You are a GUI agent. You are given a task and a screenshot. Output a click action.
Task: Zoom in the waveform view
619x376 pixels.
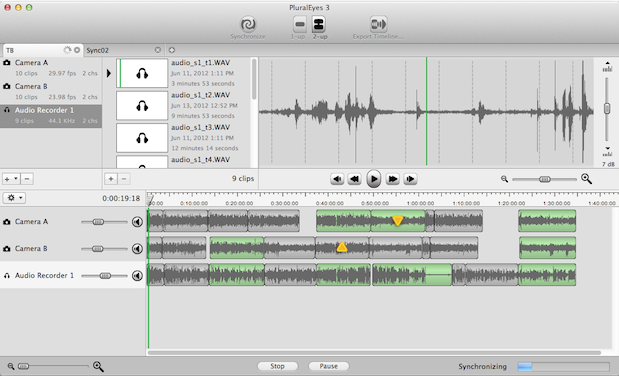tap(587, 179)
